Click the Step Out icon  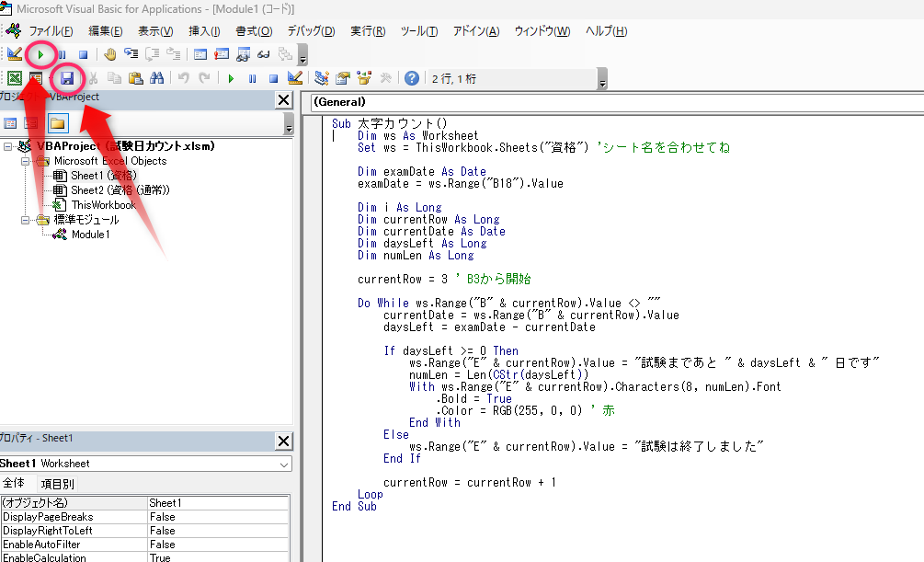[173, 55]
